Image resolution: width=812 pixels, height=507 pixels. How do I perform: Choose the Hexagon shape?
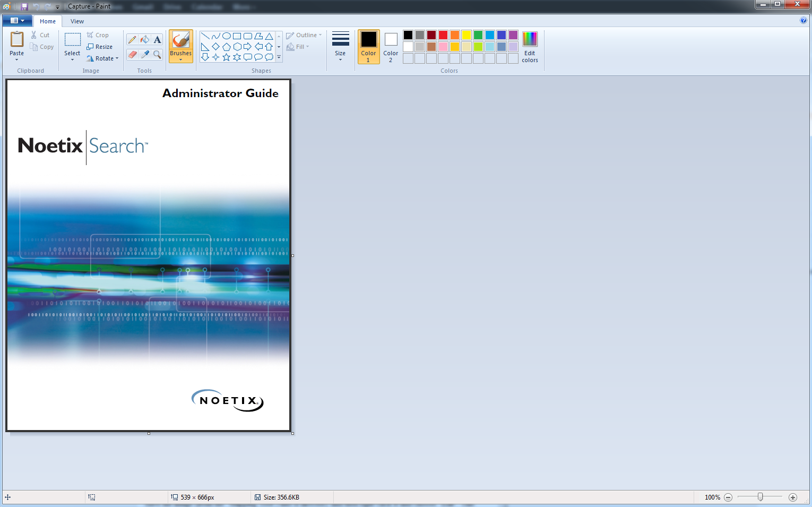(237, 47)
